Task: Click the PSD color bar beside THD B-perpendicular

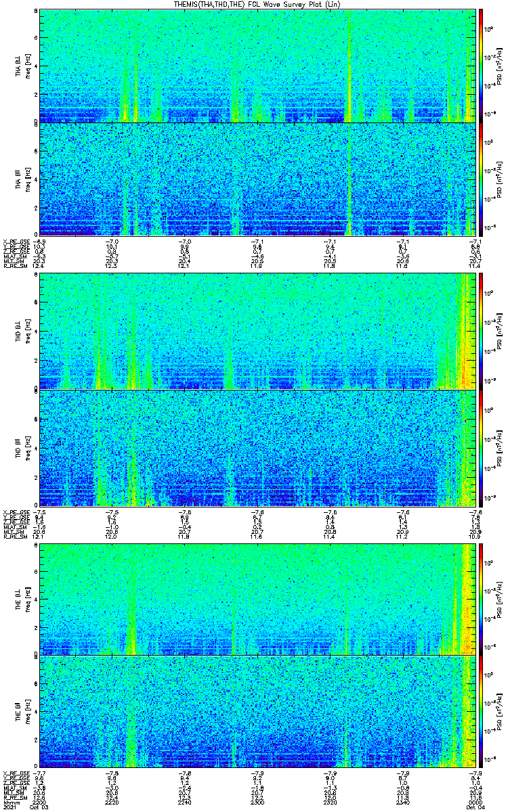Action: (x=481, y=331)
